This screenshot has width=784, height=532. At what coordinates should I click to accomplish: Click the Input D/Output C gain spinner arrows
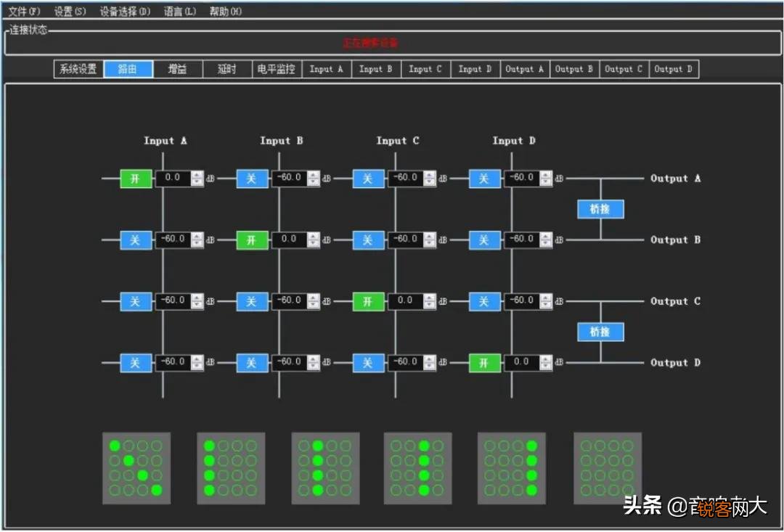[x=545, y=301]
